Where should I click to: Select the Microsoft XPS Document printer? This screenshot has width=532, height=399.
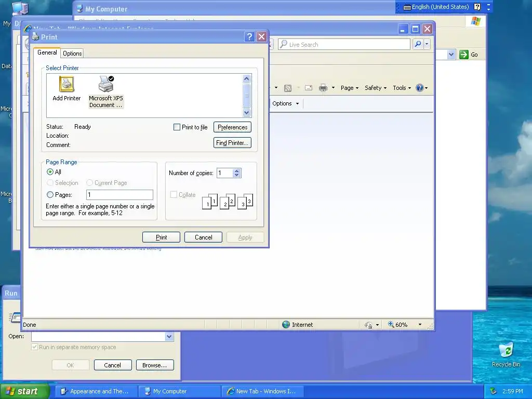point(106,92)
